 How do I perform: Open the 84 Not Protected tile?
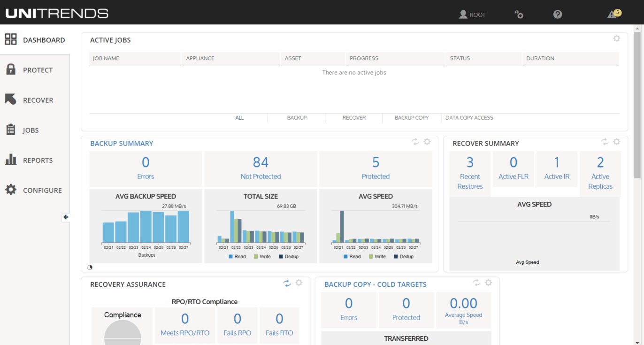pyautogui.click(x=261, y=169)
